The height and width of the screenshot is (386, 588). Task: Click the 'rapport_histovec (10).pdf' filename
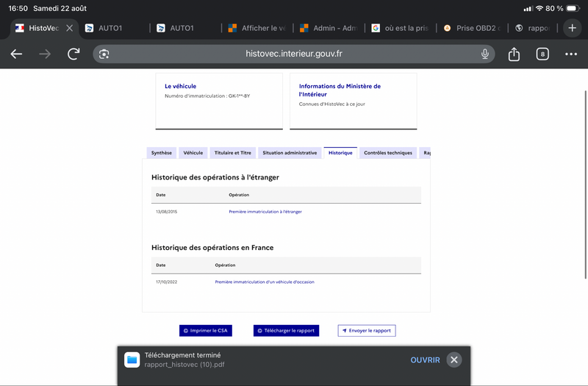[184, 365]
